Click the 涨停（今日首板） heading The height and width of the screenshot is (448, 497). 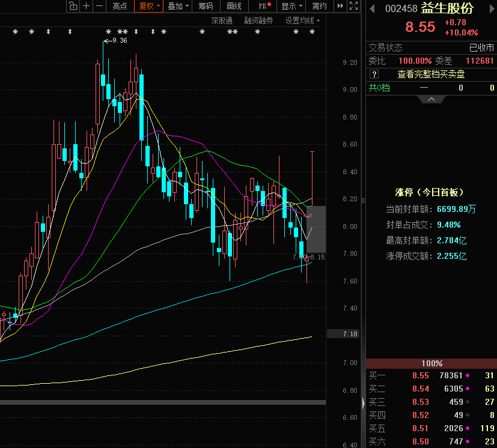[x=429, y=192]
